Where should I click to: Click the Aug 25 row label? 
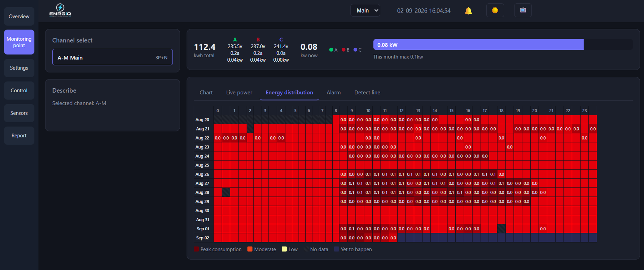click(x=202, y=165)
